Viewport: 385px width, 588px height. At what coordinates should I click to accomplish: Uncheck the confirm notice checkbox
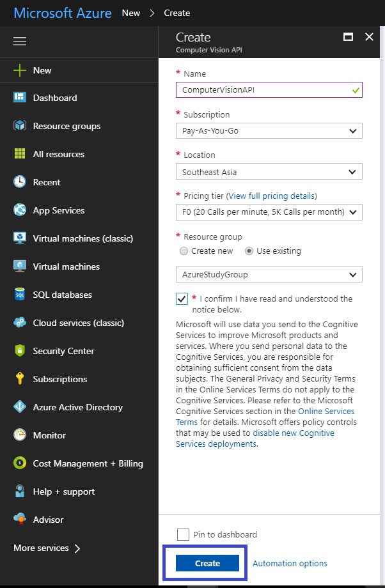pyautogui.click(x=182, y=299)
